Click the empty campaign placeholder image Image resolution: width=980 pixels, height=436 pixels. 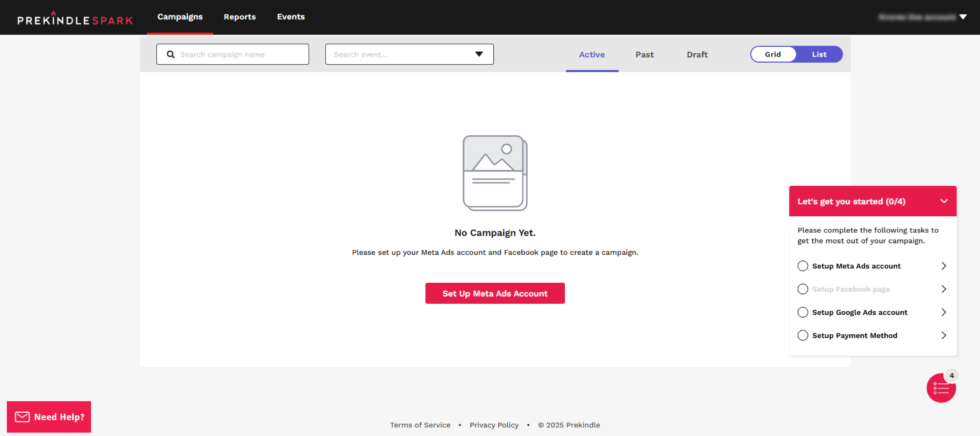[495, 173]
